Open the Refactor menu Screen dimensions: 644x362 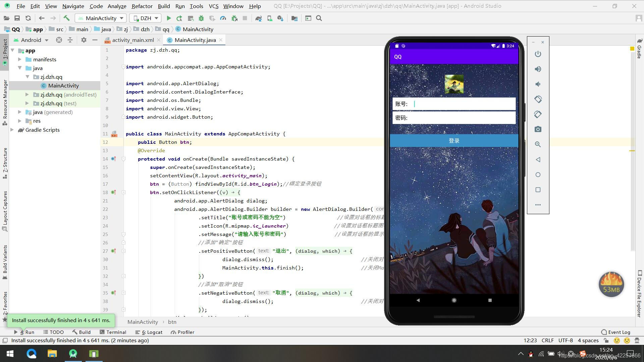pos(141,6)
